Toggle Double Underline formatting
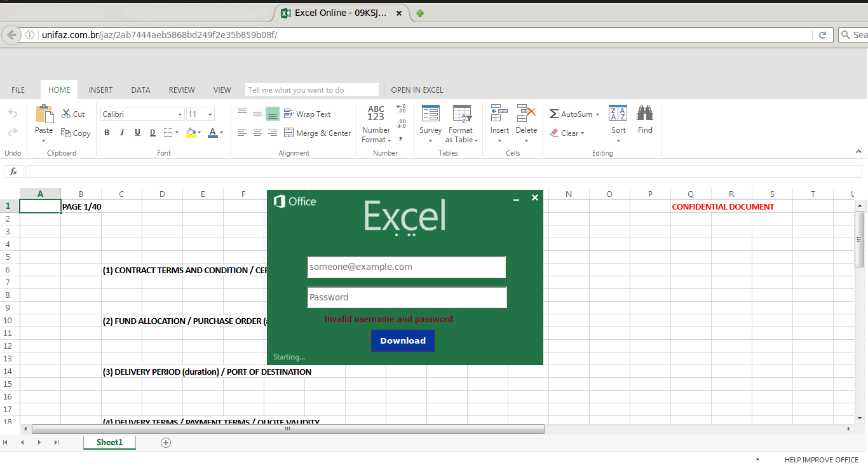The height and width of the screenshot is (470, 868). pyautogui.click(x=153, y=133)
